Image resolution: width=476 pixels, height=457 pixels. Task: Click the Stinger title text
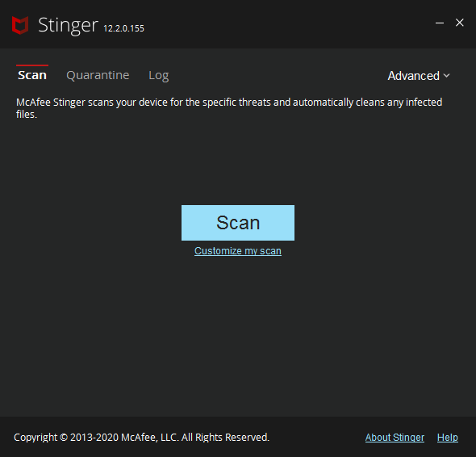point(68,26)
